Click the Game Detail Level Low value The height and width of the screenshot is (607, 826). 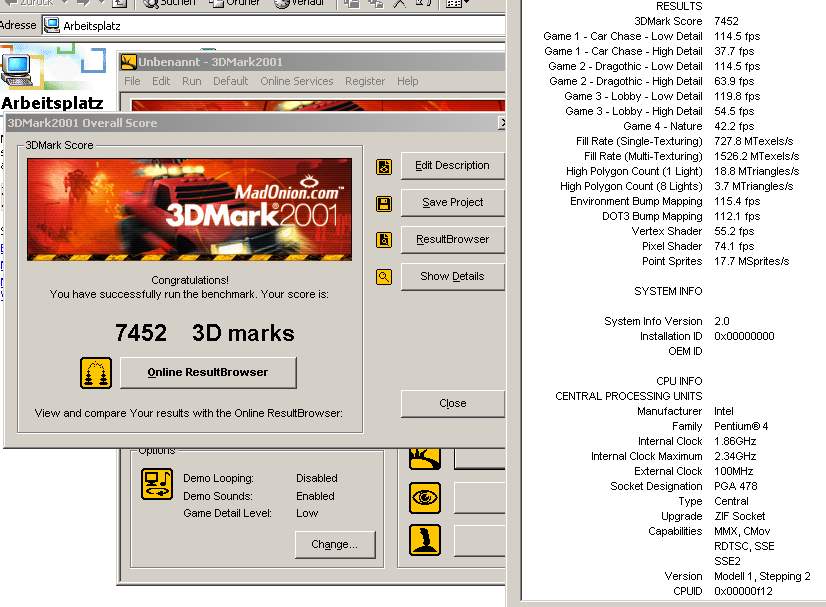307,513
